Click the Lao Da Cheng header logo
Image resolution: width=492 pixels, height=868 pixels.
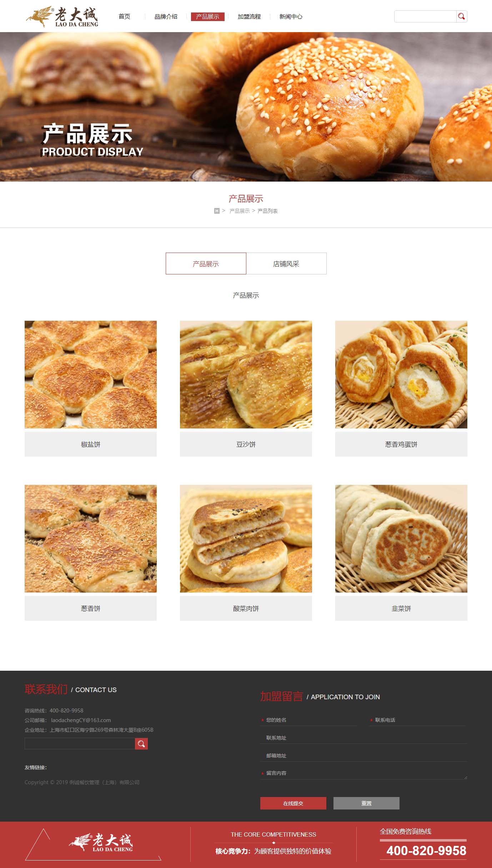click(62, 17)
